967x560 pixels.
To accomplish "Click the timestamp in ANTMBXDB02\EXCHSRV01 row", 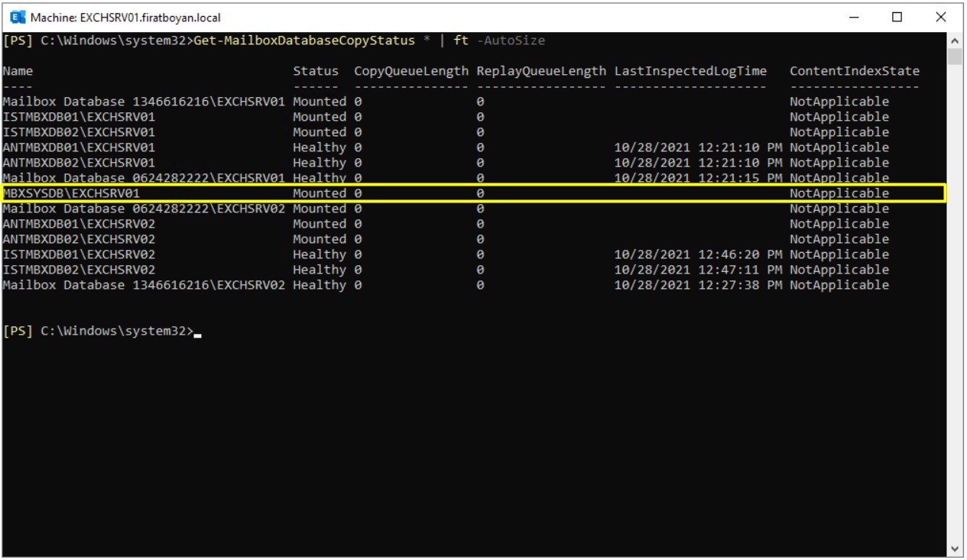I will tap(699, 163).
